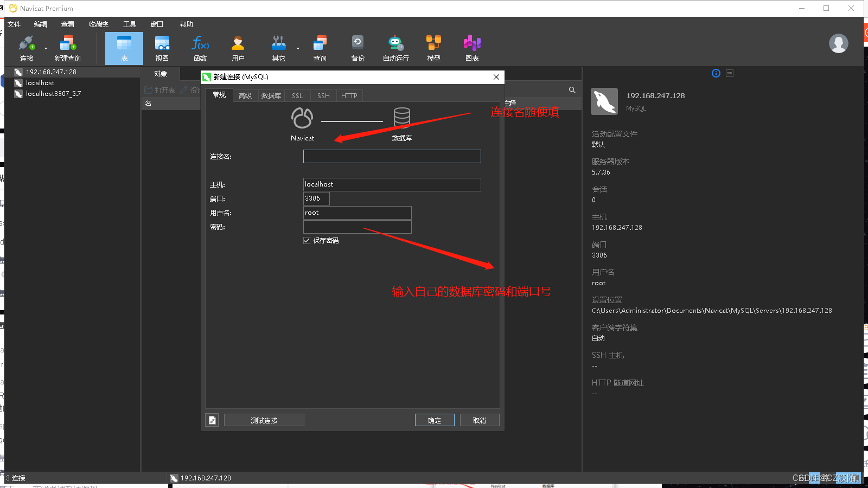The width and height of the screenshot is (868, 488).
Task: Switch to the 对象 objects tab
Action: click(161, 74)
